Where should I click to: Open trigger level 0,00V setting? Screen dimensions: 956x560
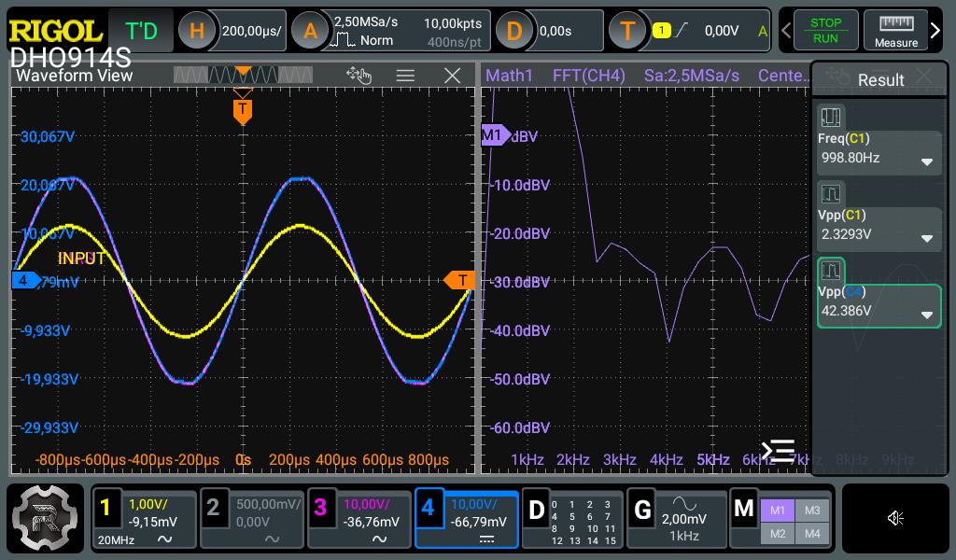pos(722,31)
